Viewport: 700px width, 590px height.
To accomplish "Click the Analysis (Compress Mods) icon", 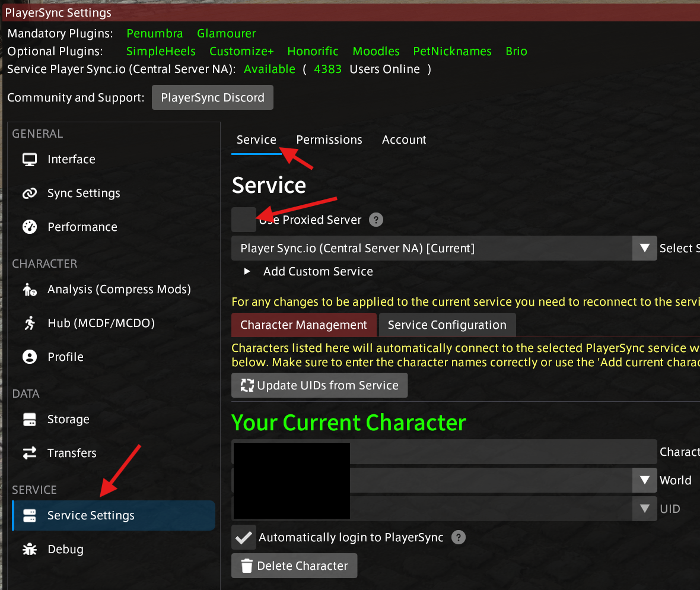I will tap(29, 290).
